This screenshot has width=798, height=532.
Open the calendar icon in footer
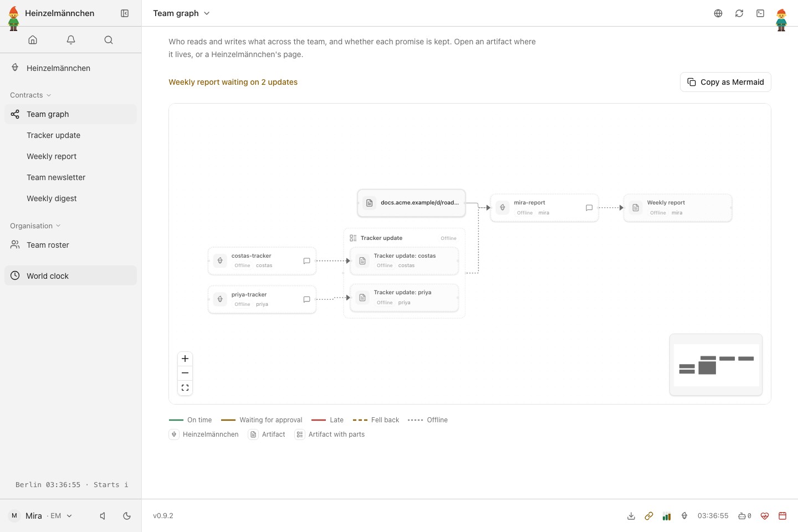[782, 516]
